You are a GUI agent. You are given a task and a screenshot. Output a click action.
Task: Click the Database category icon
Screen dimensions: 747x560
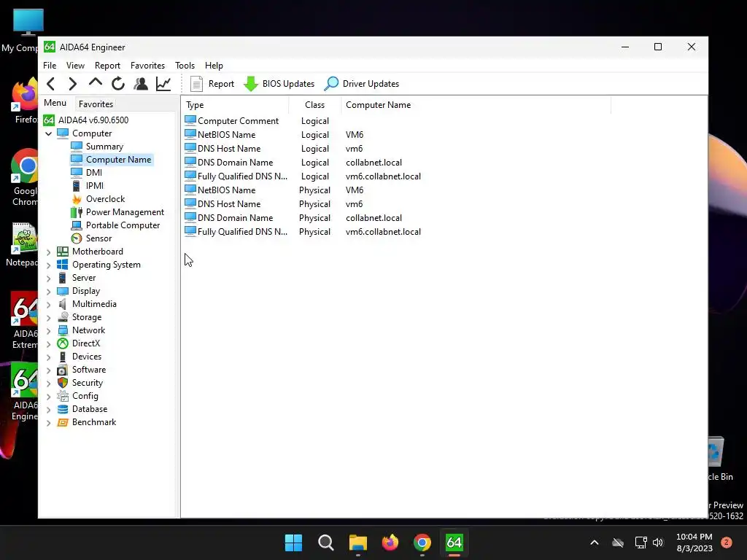[63, 408]
